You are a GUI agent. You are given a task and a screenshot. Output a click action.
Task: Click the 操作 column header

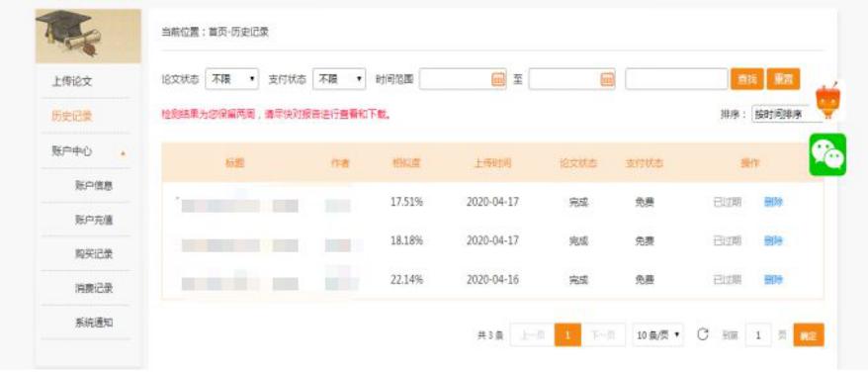[750, 163]
